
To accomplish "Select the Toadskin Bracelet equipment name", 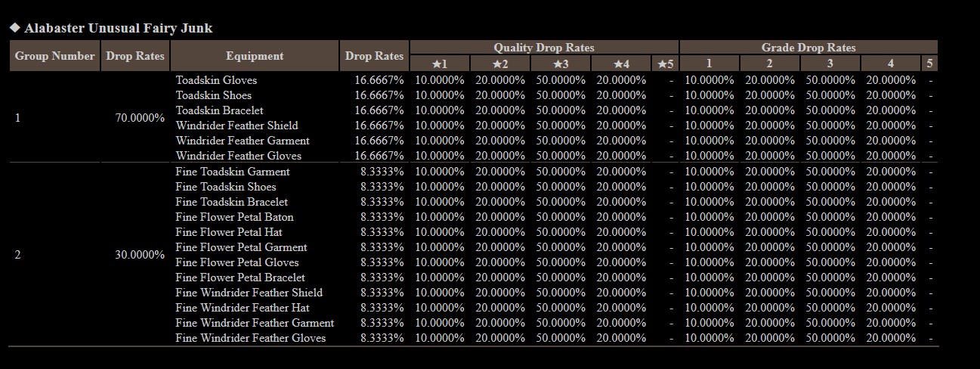I will point(220,110).
